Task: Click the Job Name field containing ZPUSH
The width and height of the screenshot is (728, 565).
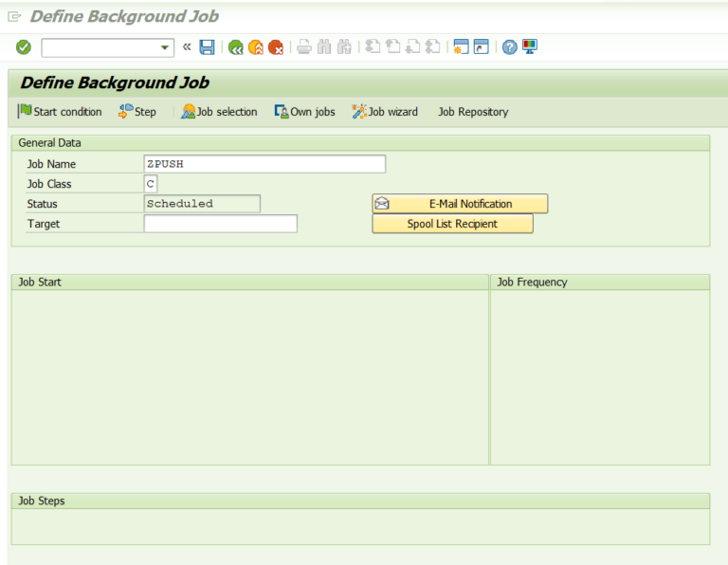Action: click(x=264, y=164)
